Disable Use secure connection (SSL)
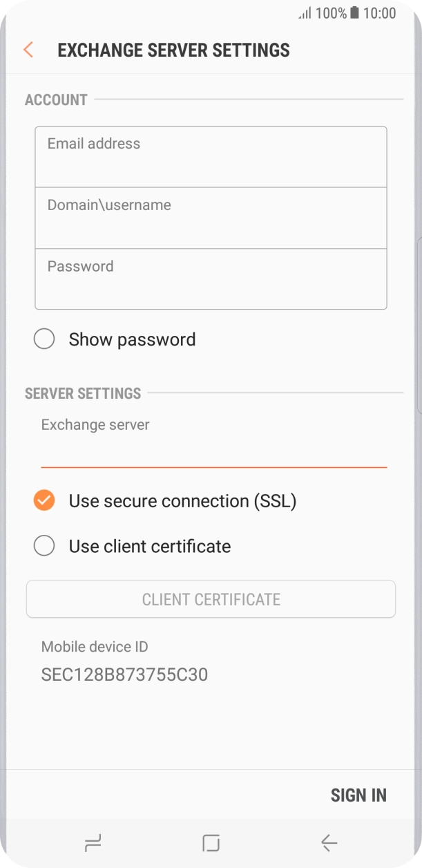Screen dimensions: 422x868 tap(44, 500)
